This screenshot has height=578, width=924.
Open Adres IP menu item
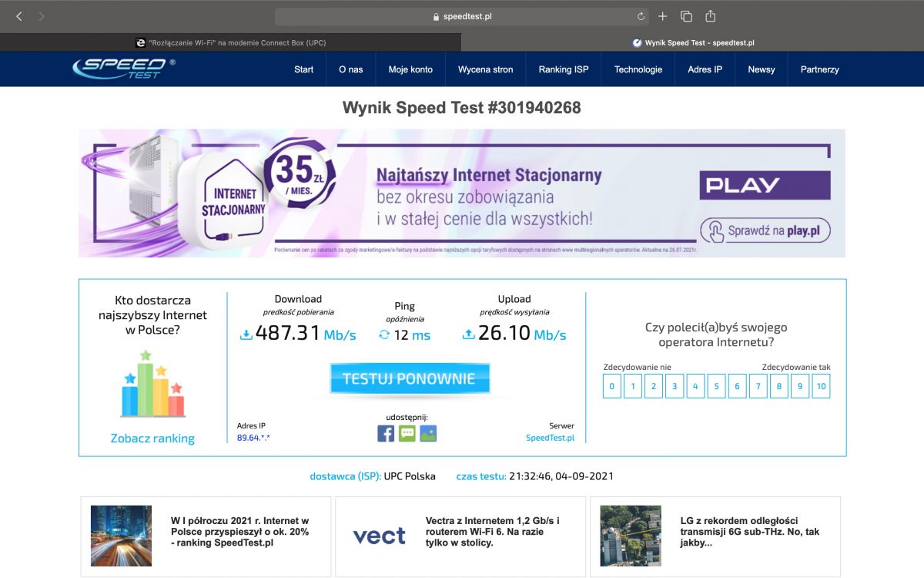705,69
